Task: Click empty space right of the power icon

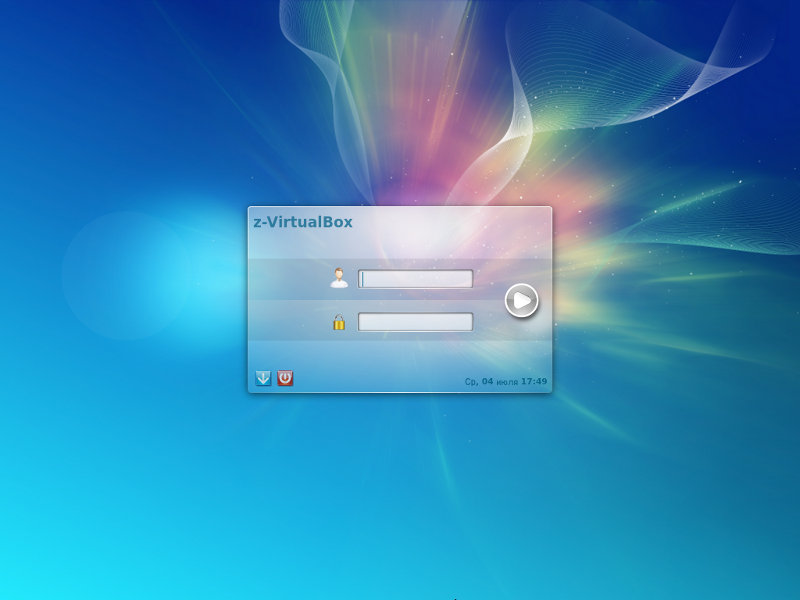Action: [370, 378]
